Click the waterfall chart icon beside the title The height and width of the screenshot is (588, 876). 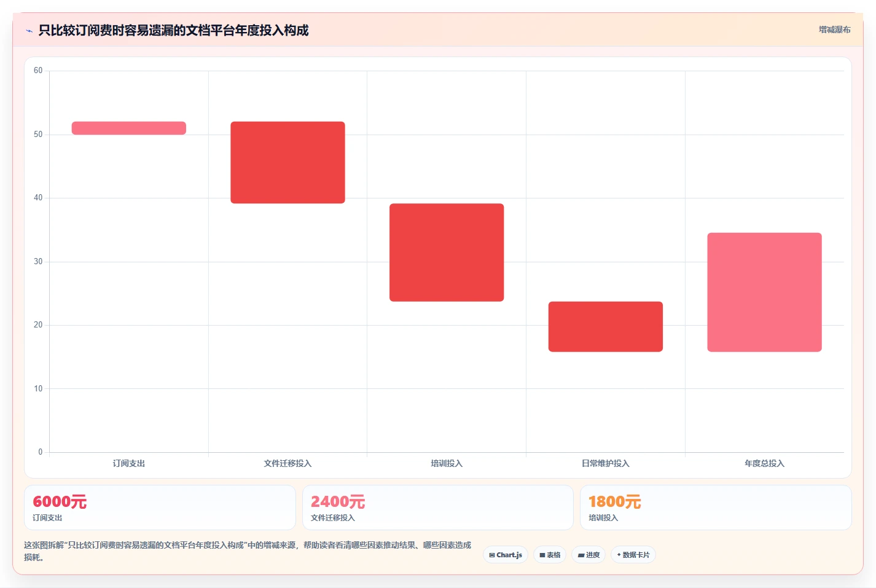click(29, 31)
